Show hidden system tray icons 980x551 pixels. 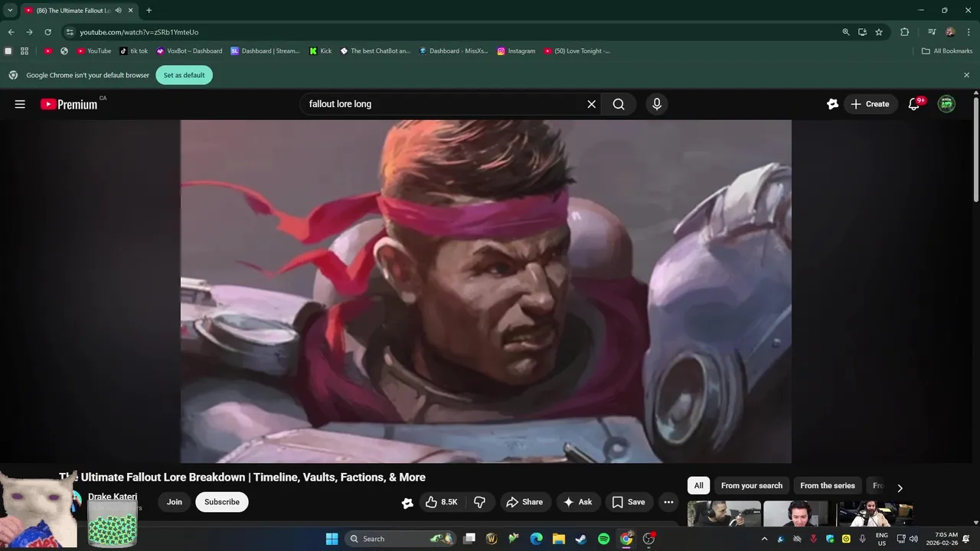764,539
